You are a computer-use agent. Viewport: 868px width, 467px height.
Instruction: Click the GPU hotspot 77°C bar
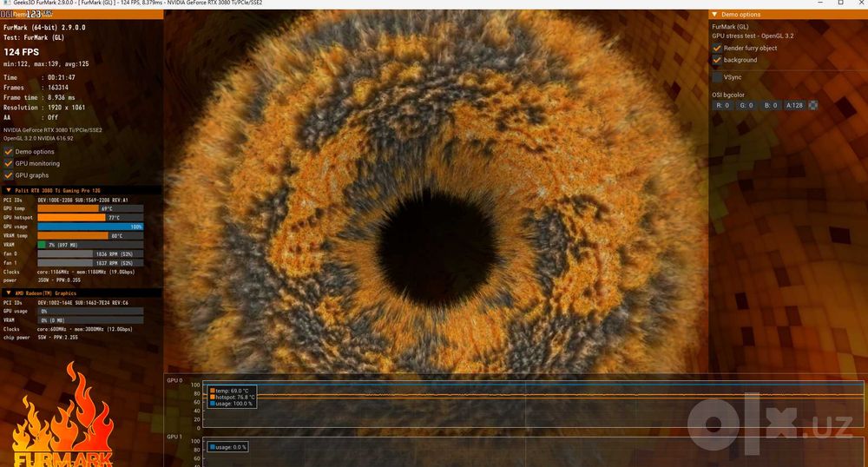point(90,218)
